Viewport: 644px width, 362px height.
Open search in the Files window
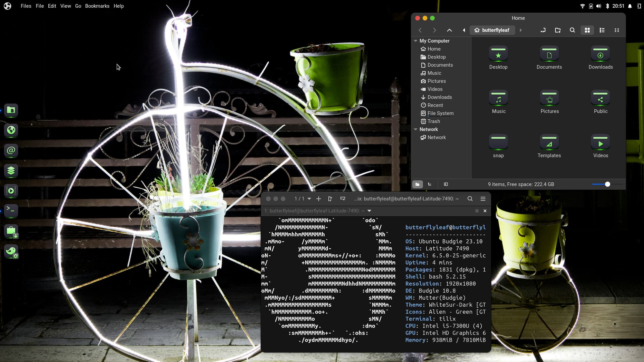tap(573, 30)
